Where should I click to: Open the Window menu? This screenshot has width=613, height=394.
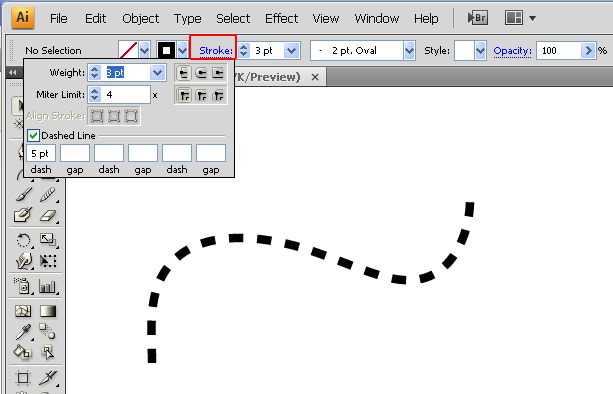(377, 18)
